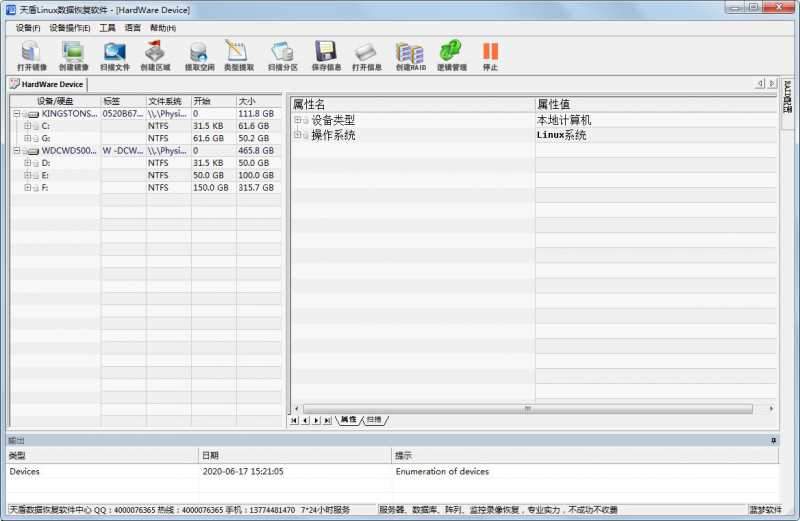
Task: Expand the F: partition node
Action: [x=28, y=188]
